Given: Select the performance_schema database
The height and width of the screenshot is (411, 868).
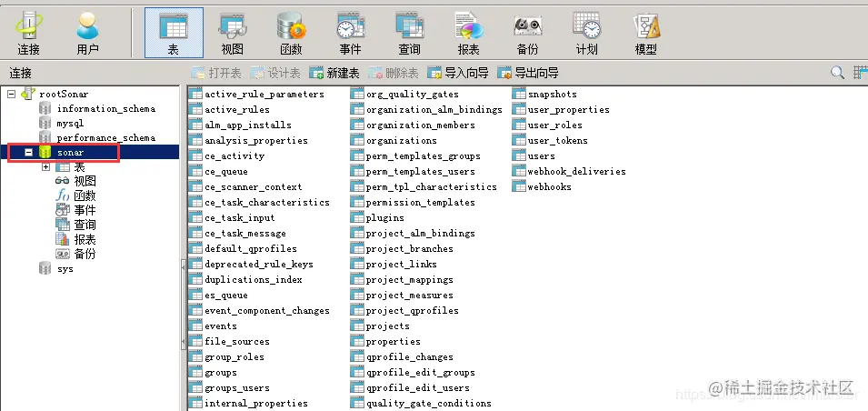Looking at the screenshot, I should [105, 137].
